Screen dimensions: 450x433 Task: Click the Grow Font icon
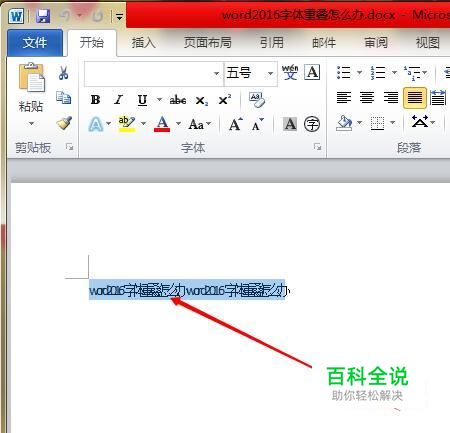236,124
